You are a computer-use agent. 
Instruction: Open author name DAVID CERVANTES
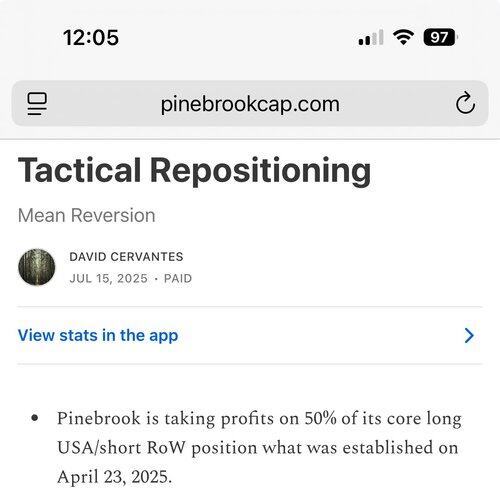point(126,257)
